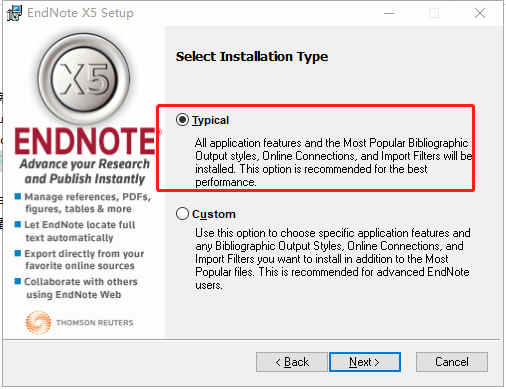Viewport: 506px width, 389px height.
Task: Cancel the EndNote X5 setup
Action: [452, 362]
